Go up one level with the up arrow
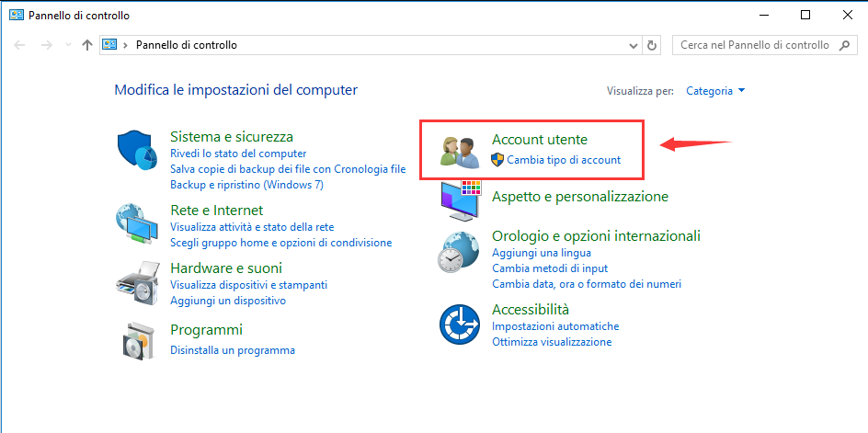The image size is (868, 433). click(87, 45)
